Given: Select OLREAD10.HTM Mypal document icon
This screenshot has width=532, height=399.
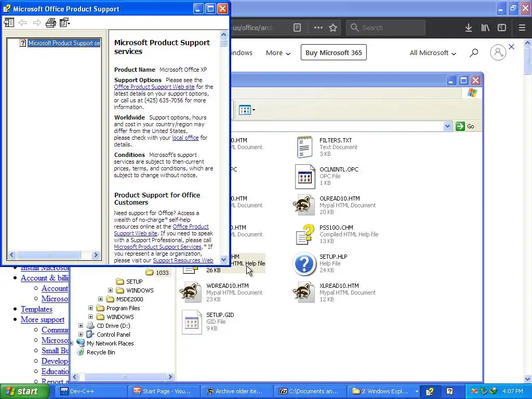Looking at the screenshot, I should click(x=304, y=205).
